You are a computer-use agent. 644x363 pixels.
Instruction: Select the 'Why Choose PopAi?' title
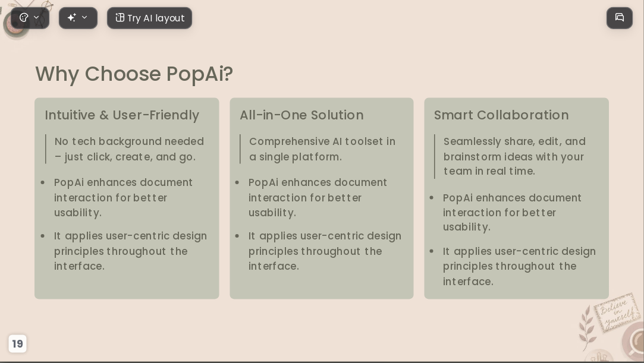pyautogui.click(x=134, y=74)
